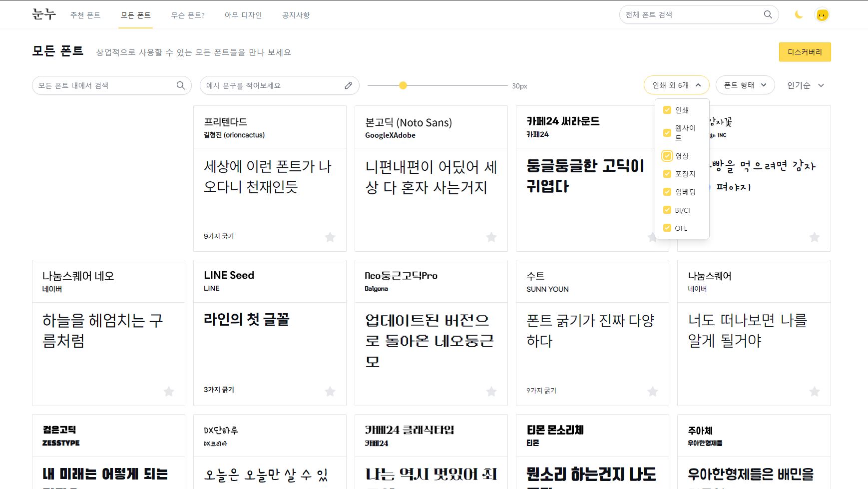Open the LINE Seed font title
The width and height of the screenshot is (868, 489).
[x=229, y=275]
